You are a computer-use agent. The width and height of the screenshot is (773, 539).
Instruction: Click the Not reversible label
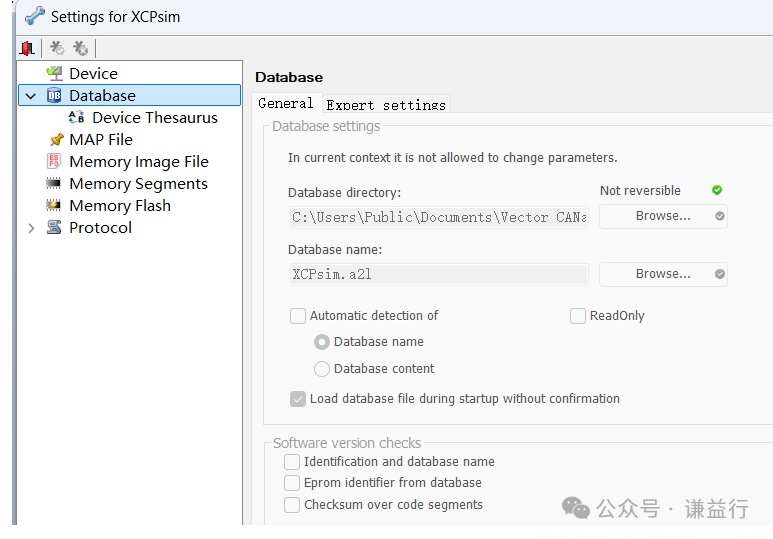(640, 191)
